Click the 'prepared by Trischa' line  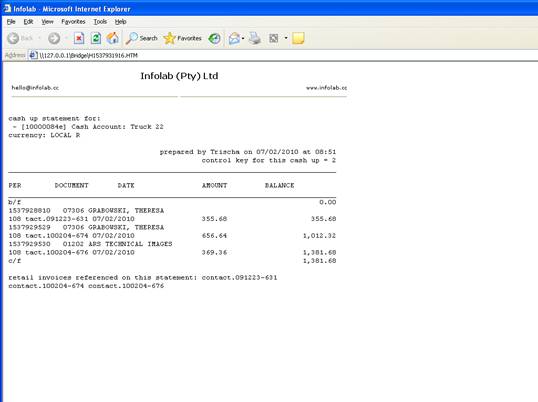[x=248, y=152]
